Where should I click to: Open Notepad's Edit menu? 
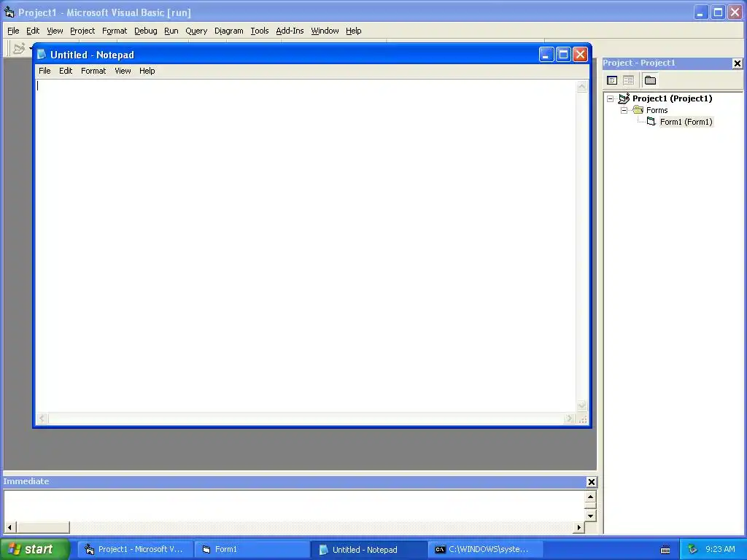(66, 71)
